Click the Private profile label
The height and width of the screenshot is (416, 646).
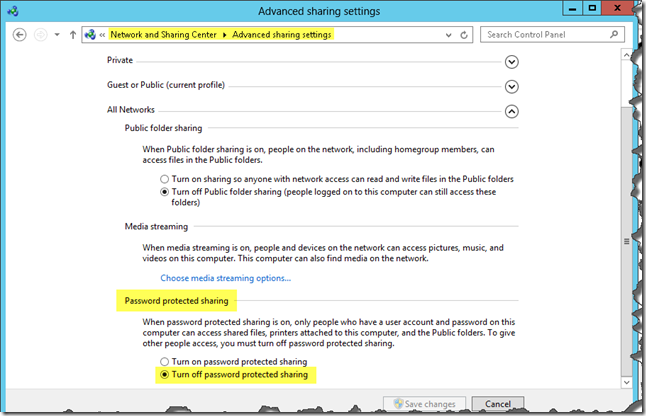120,60
